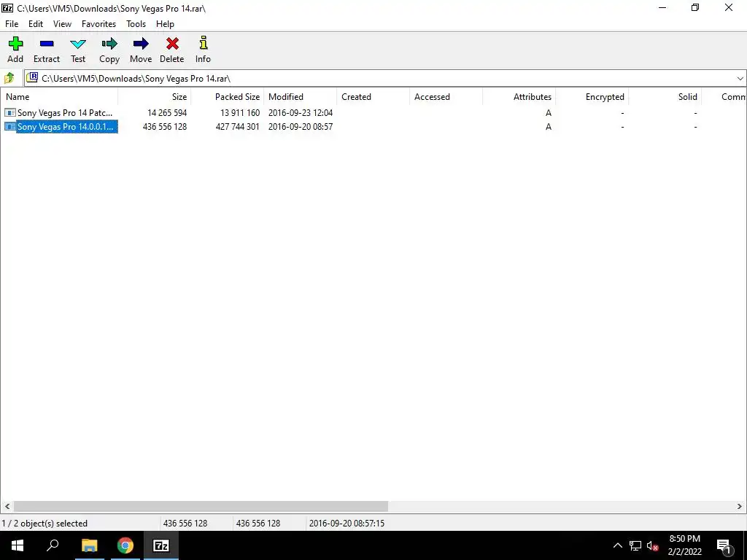Viewport: 747px width, 560px height.
Task: Select Sony Vegas Pro 14 Patc... file
Action: 65,113
